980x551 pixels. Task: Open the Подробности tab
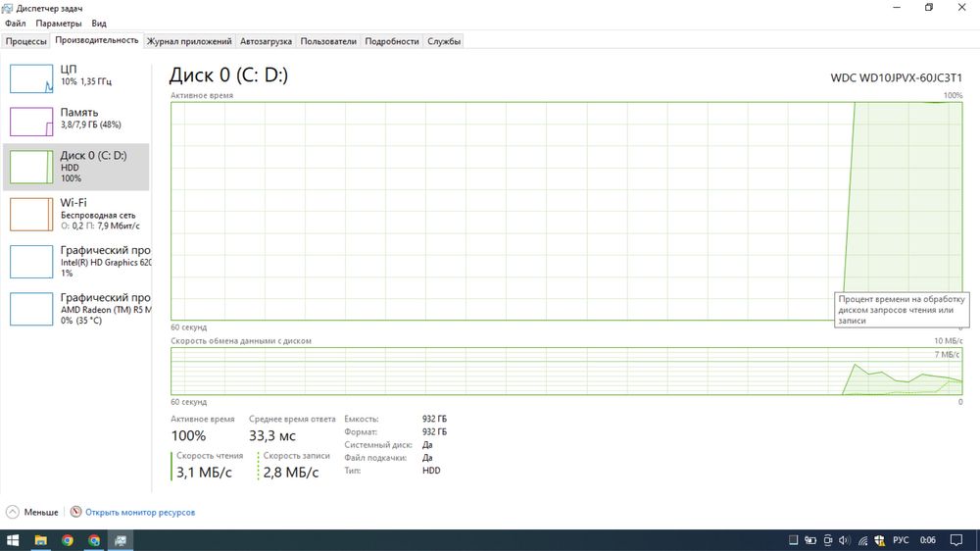click(x=392, y=41)
